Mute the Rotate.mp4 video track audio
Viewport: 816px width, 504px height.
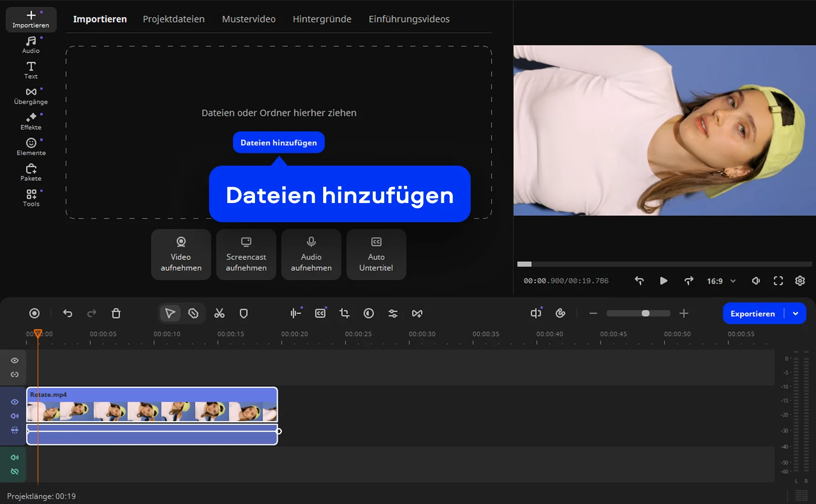point(15,416)
